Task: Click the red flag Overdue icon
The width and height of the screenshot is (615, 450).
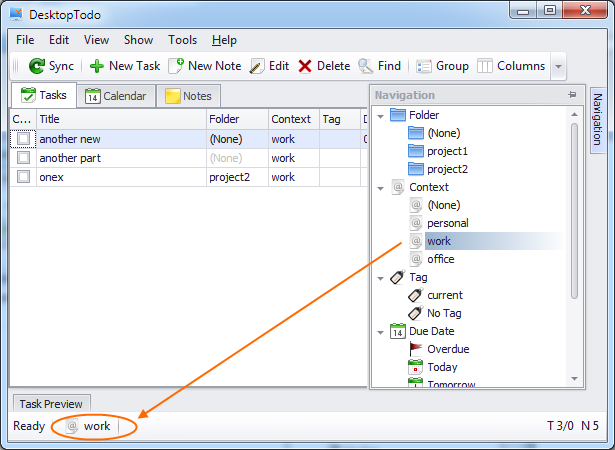Action: 416,348
